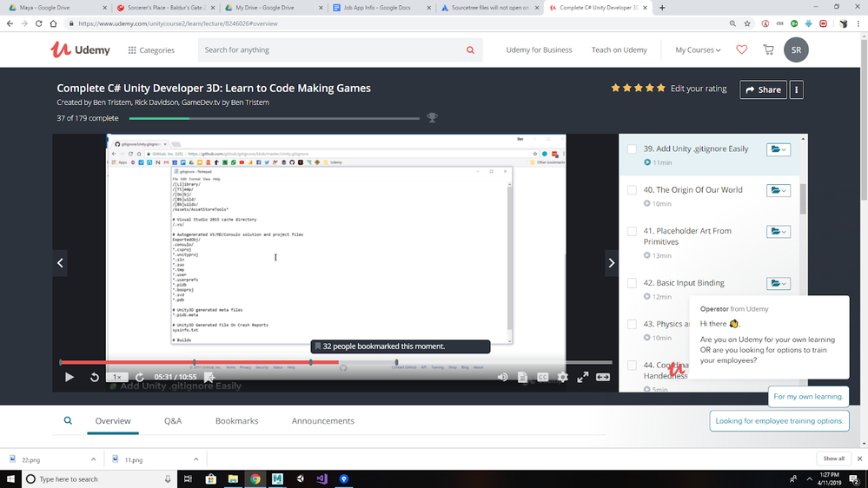Change playback speed from 1x
This screenshot has width=868, height=488.
tap(116, 377)
